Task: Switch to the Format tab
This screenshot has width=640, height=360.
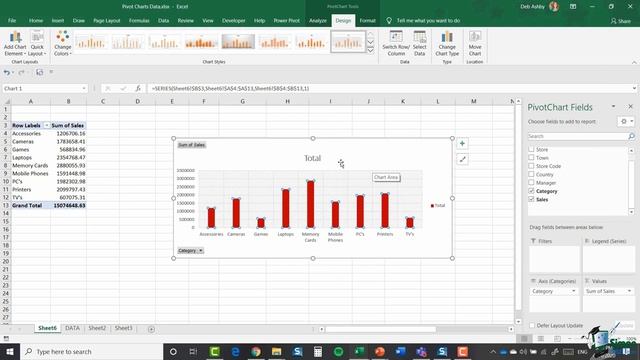Action: (x=367, y=20)
